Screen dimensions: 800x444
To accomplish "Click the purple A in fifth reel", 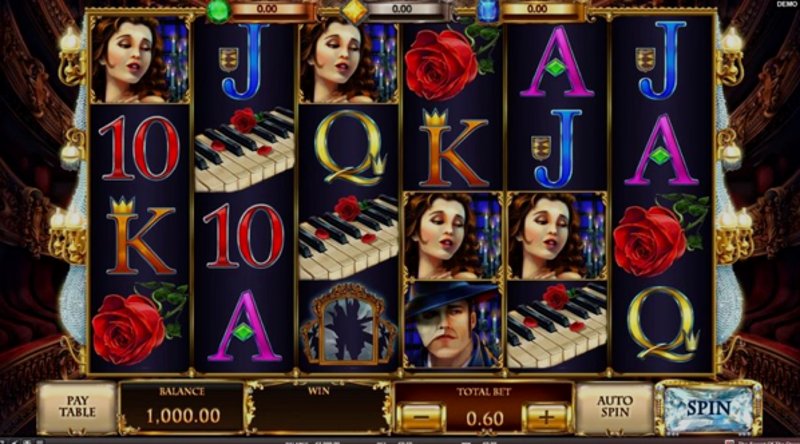I will (557, 62).
